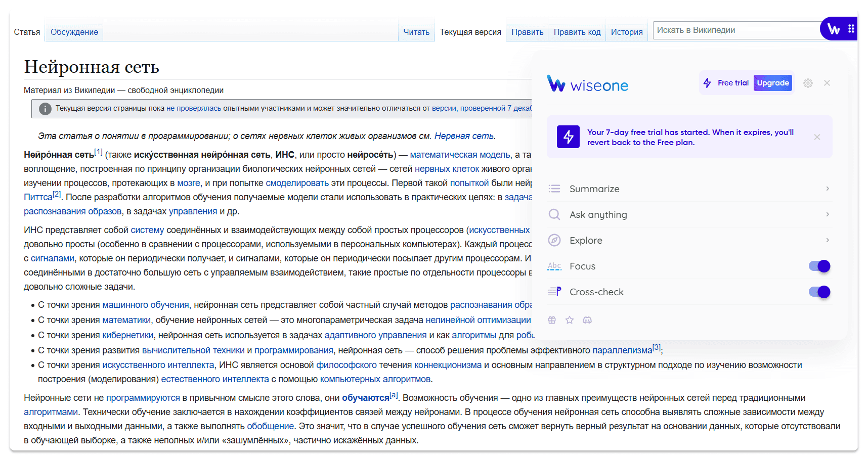Image resolution: width=868 pixels, height=459 pixels.
Task: Select the Текущая версия tab
Action: point(470,32)
